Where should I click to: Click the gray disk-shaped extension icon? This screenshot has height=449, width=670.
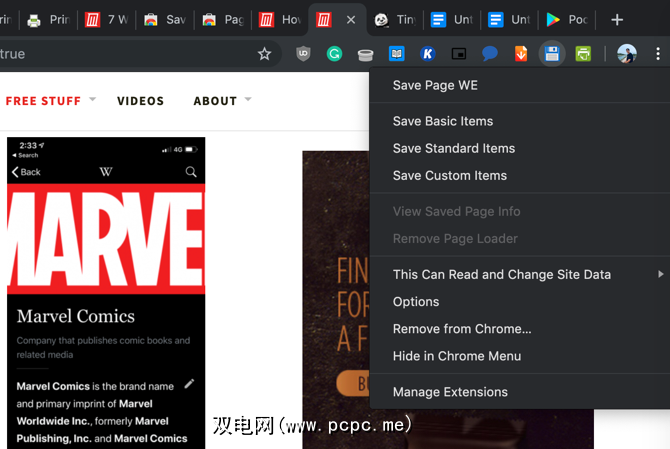pos(365,55)
